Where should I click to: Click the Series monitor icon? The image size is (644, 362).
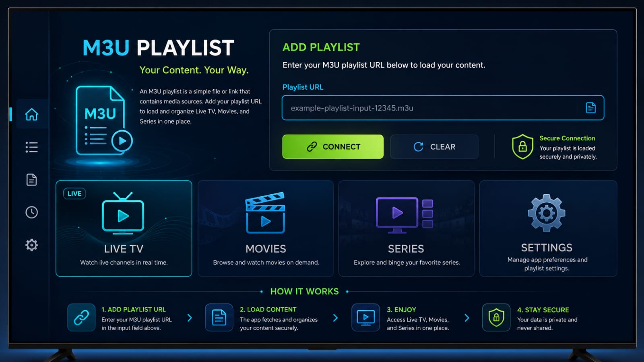405,215
